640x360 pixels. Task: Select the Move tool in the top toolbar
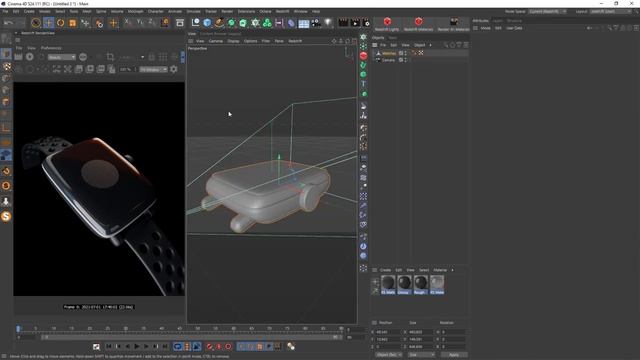point(48,23)
